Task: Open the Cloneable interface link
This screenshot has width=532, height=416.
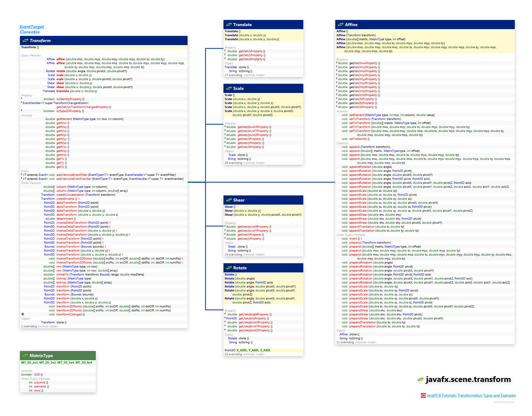Action: tap(30, 32)
